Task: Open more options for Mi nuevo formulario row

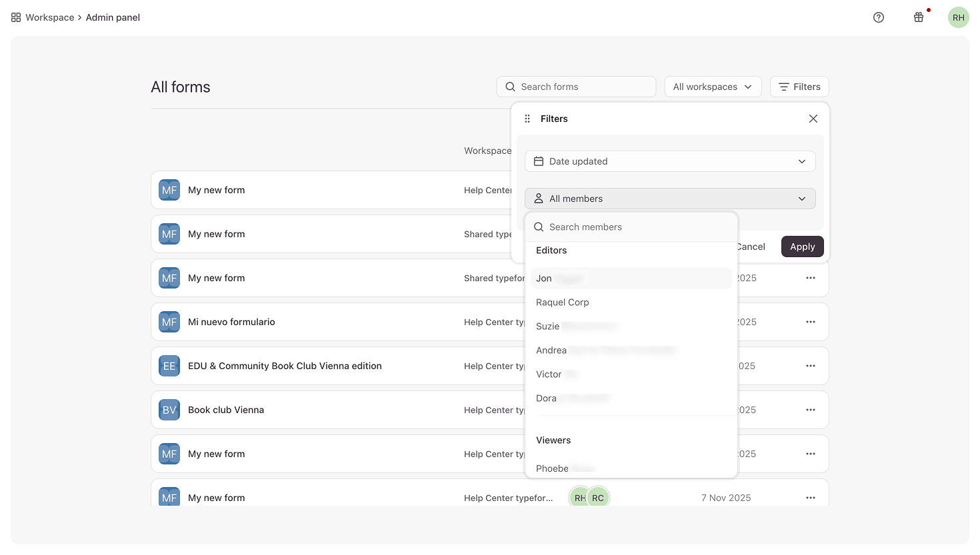Action: (810, 322)
